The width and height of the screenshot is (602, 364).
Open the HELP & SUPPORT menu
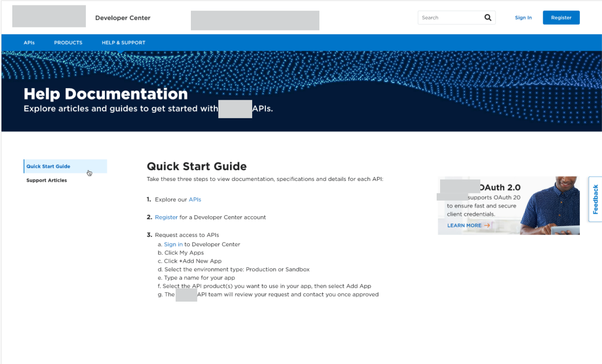point(124,43)
